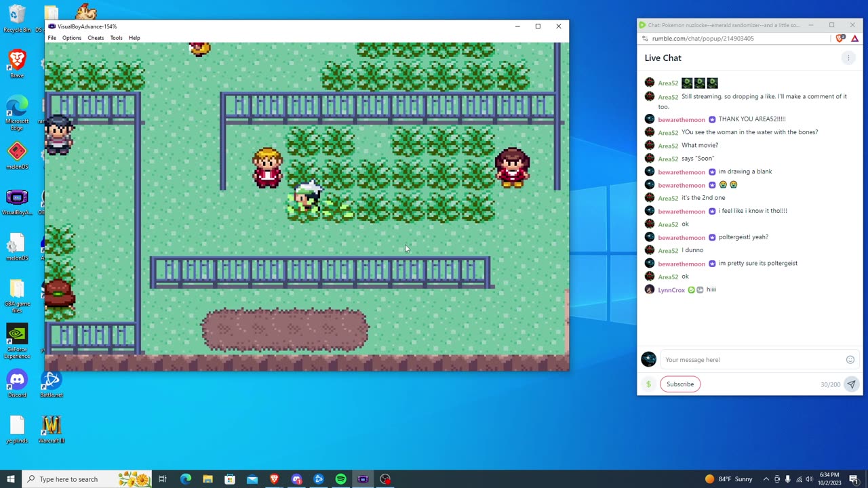Click the send message arrow icon
This screenshot has width=868, height=488.
tap(851, 384)
